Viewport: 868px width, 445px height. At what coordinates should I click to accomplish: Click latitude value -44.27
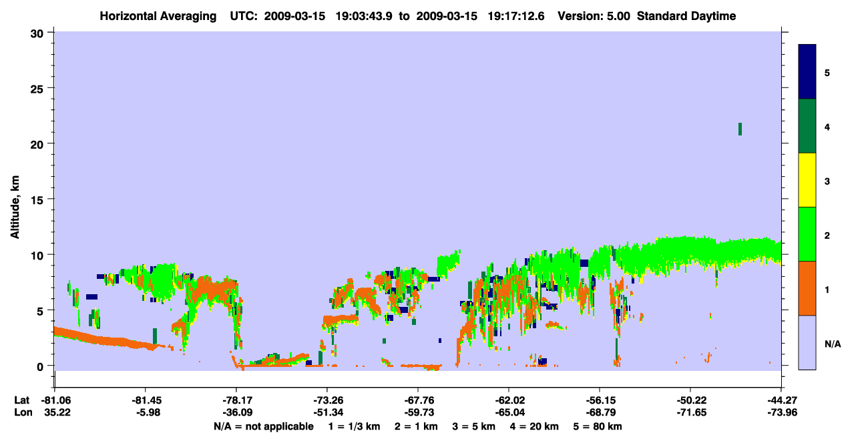click(781, 400)
